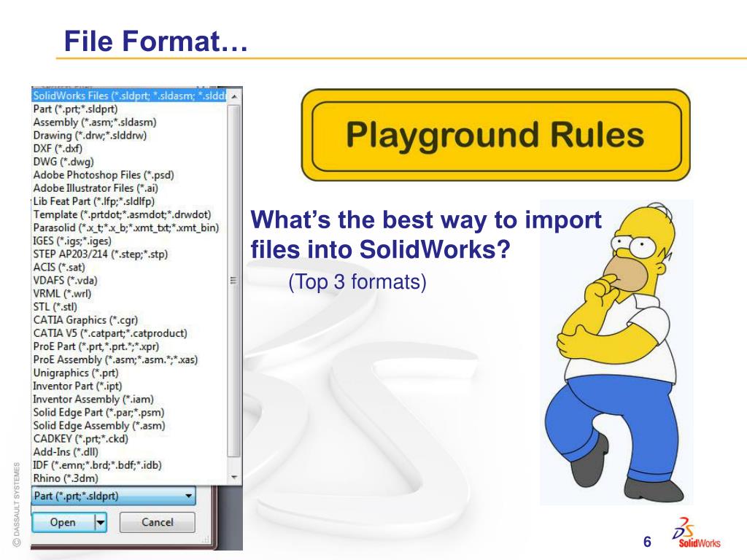747x560 pixels.
Task: Select CADKEY (*.prt;*.ckd) format
Action: (130, 438)
